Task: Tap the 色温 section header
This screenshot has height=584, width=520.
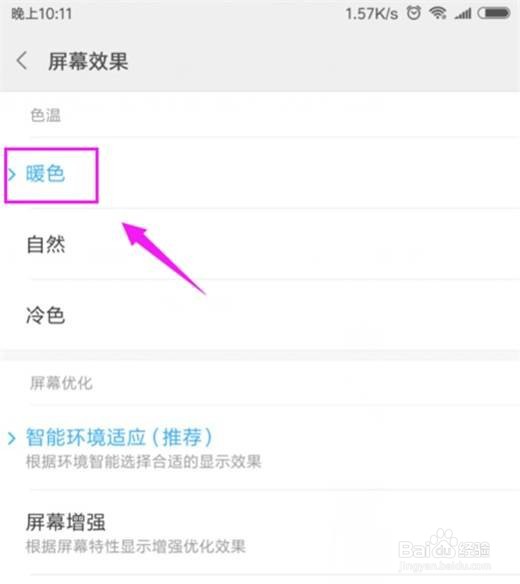Action: pyautogui.click(x=45, y=115)
